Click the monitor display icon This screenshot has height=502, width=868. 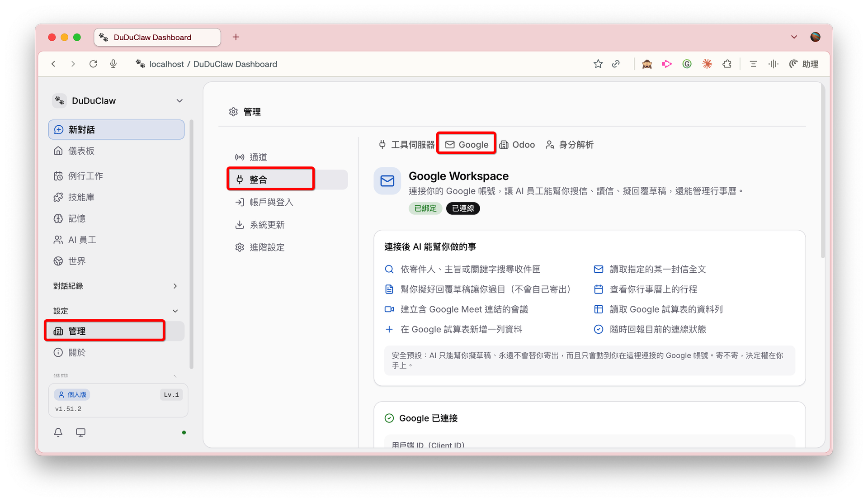click(x=80, y=432)
